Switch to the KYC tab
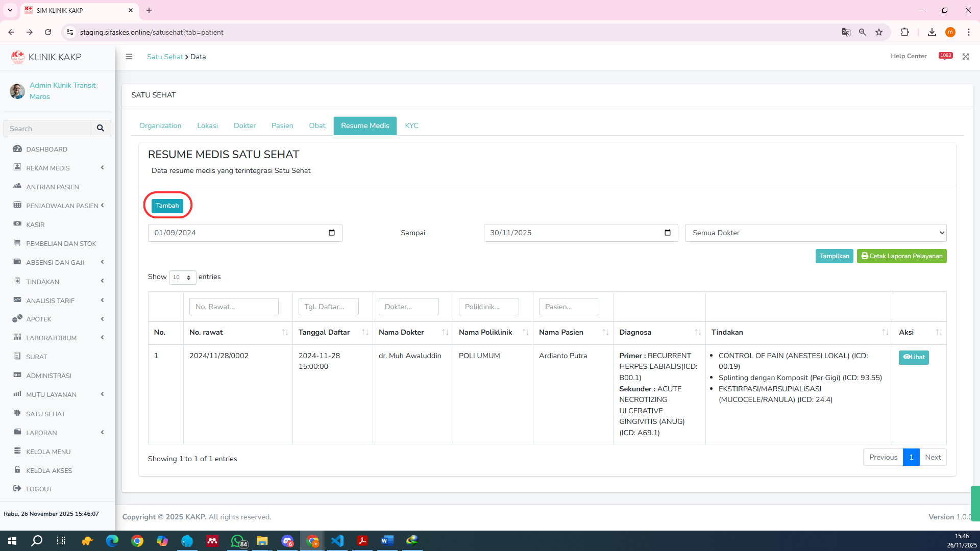The image size is (980, 551). pos(411,126)
